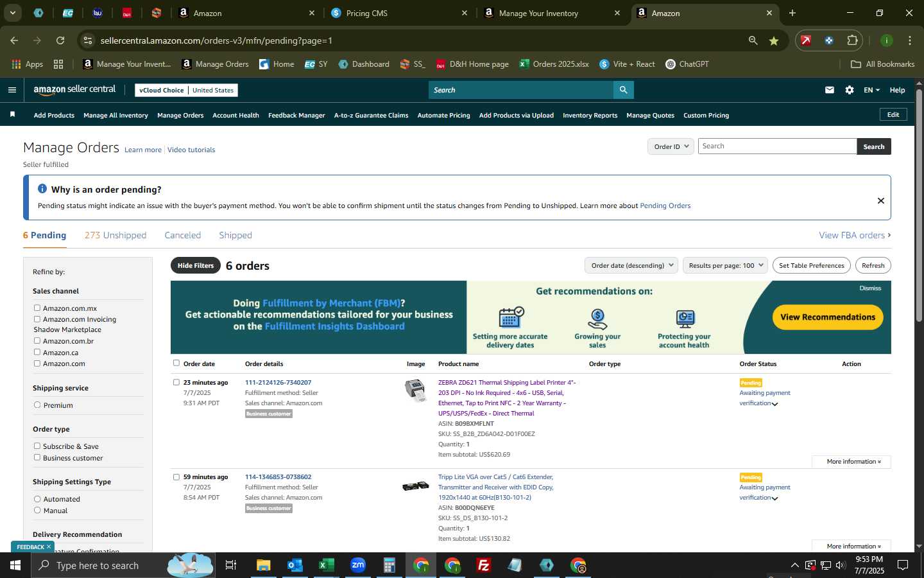Open the View FBA orders link
This screenshot has width=924, height=578.
(x=855, y=235)
